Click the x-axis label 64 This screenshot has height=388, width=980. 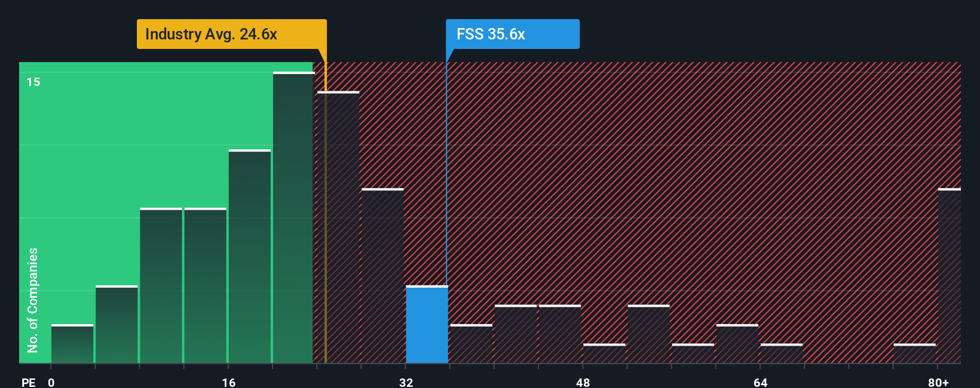tap(761, 382)
